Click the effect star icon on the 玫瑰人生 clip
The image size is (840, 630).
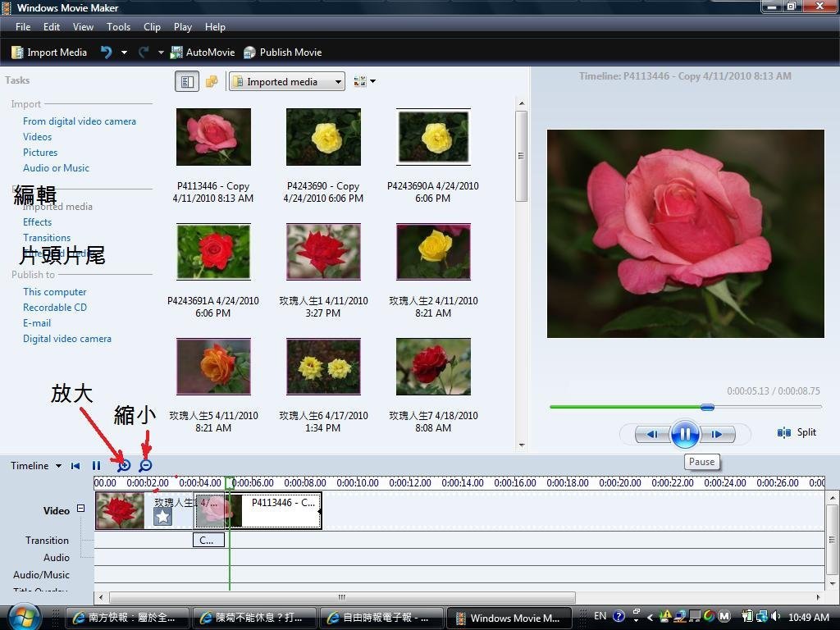[163, 517]
